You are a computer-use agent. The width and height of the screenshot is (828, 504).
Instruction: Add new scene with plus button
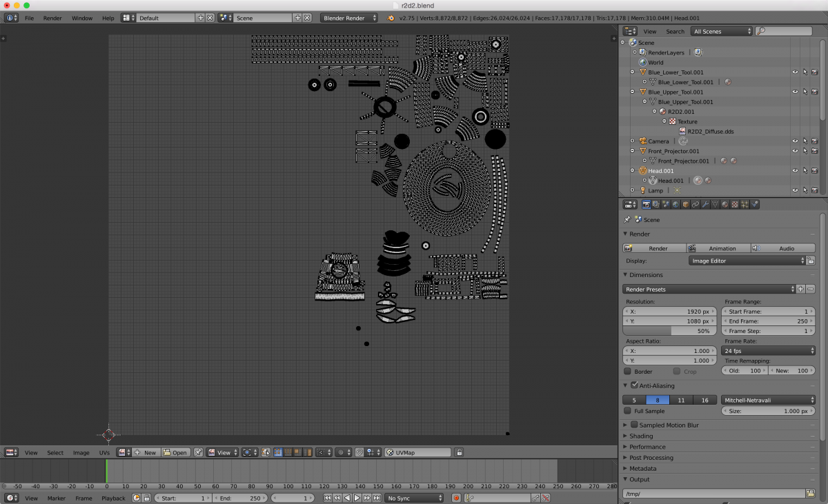click(297, 18)
